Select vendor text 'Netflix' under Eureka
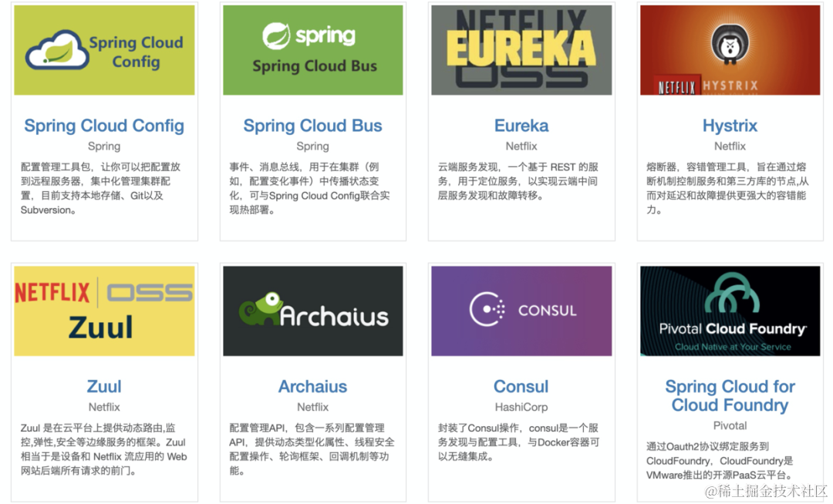The image size is (833, 504). tap(521, 146)
